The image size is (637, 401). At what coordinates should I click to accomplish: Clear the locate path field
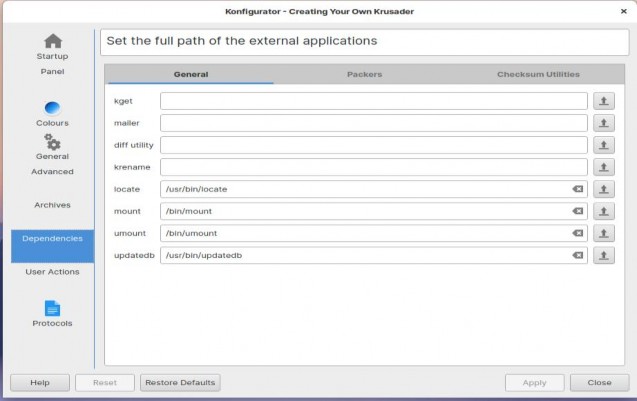pos(578,189)
